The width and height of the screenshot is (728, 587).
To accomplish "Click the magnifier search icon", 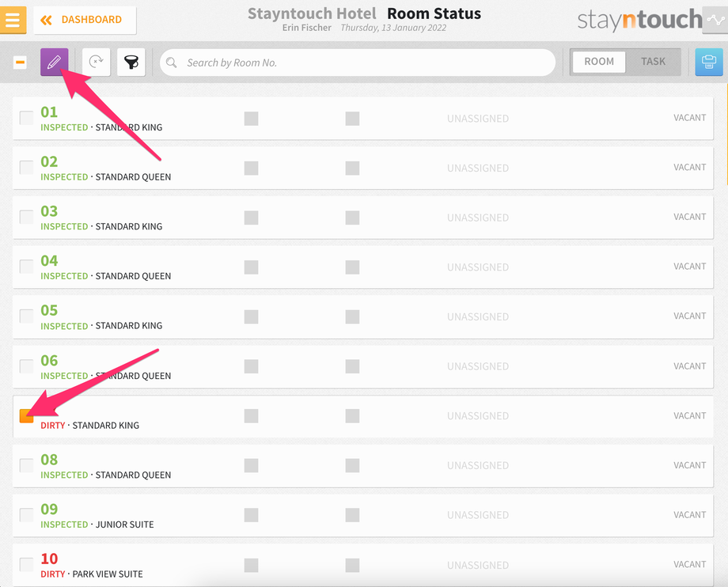I will point(172,62).
